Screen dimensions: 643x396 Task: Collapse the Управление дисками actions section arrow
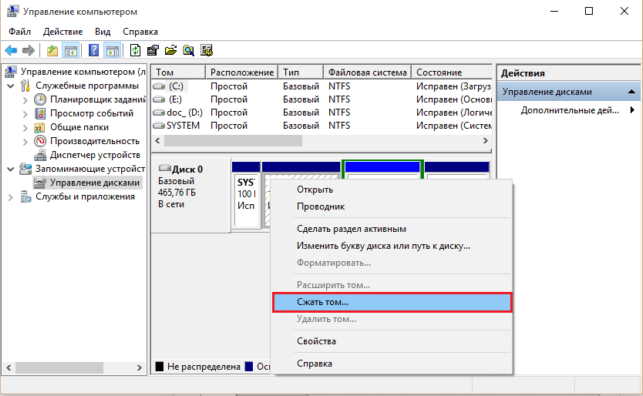click(632, 92)
